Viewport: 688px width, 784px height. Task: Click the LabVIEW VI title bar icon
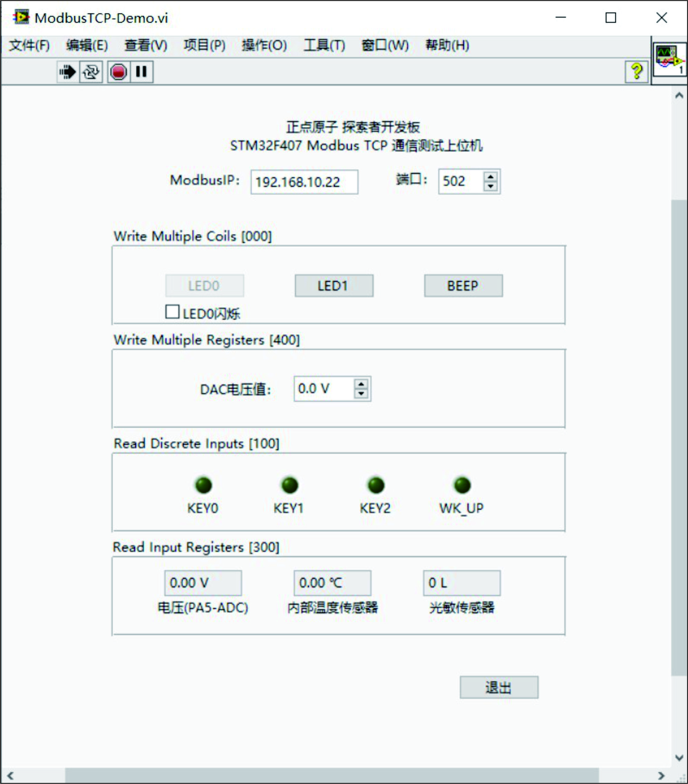click(x=21, y=17)
